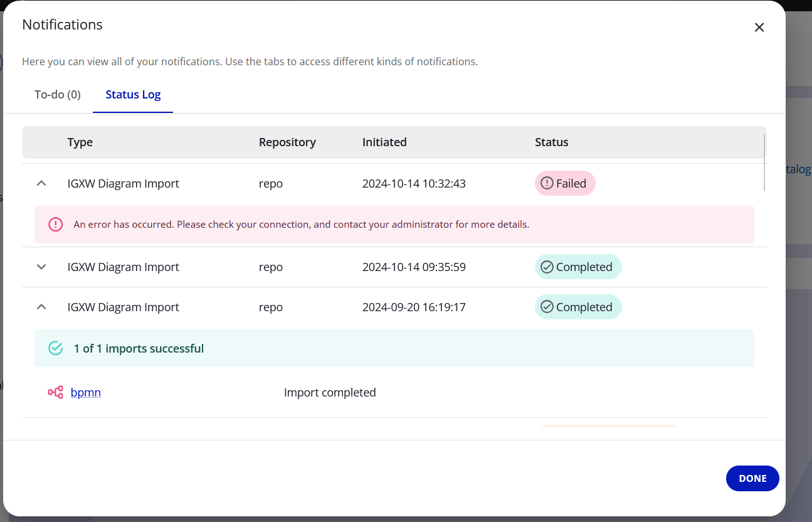Collapse the 16:19:17 completed import row

41,307
